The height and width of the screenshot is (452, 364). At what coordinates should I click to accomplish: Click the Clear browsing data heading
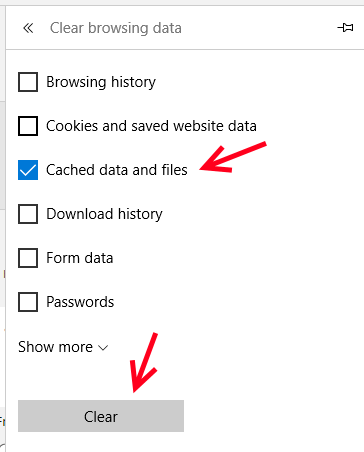point(116,28)
